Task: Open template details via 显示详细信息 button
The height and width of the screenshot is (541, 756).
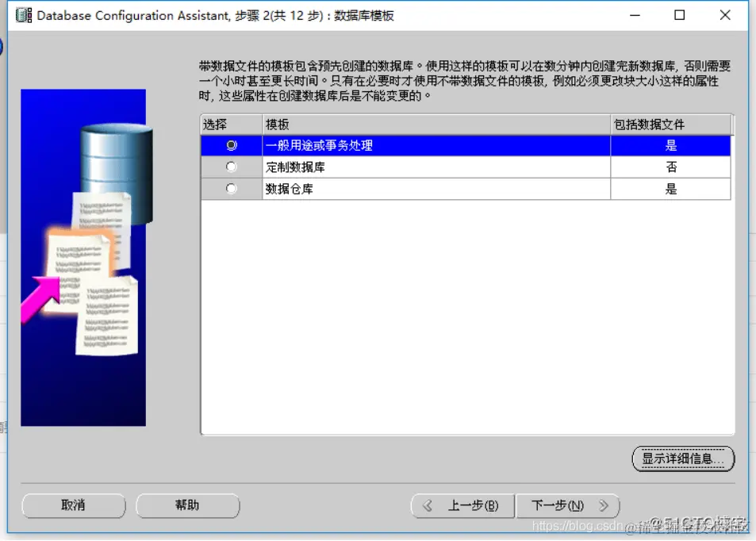Action: (x=682, y=459)
